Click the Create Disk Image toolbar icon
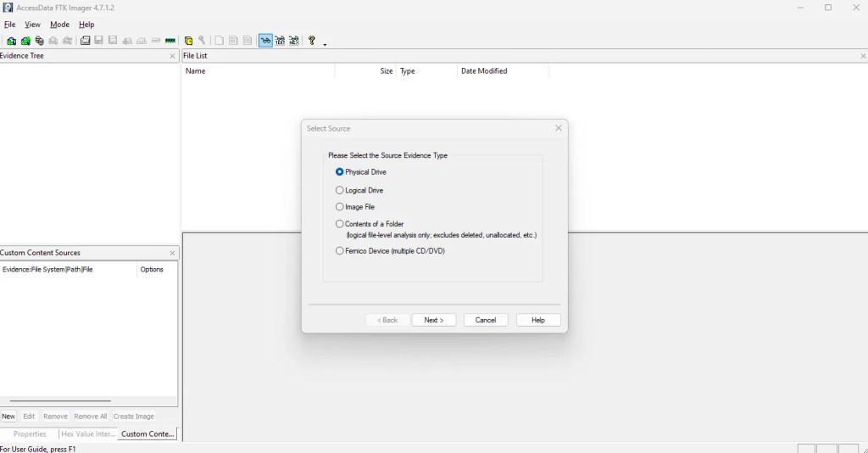This screenshot has width=868, height=453. 85,41
